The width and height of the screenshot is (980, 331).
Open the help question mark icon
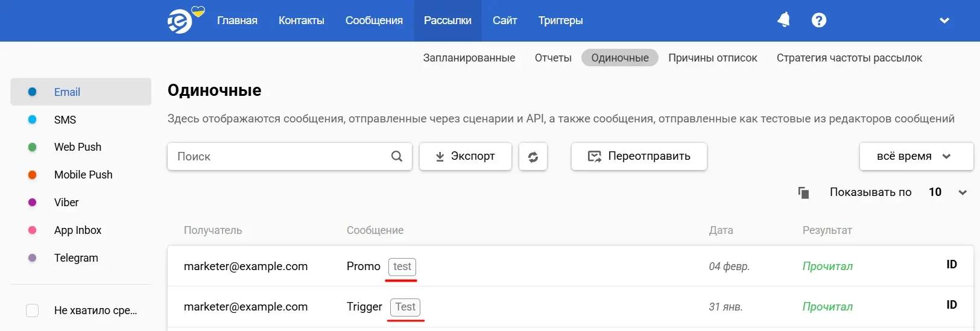tap(818, 20)
